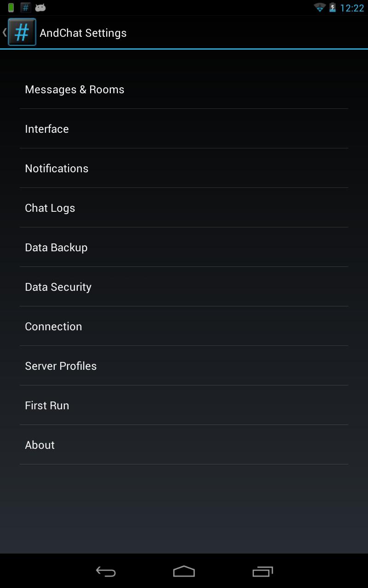Tap the AndChat hash app icon in header
This screenshot has width=368, height=588.
tap(22, 33)
